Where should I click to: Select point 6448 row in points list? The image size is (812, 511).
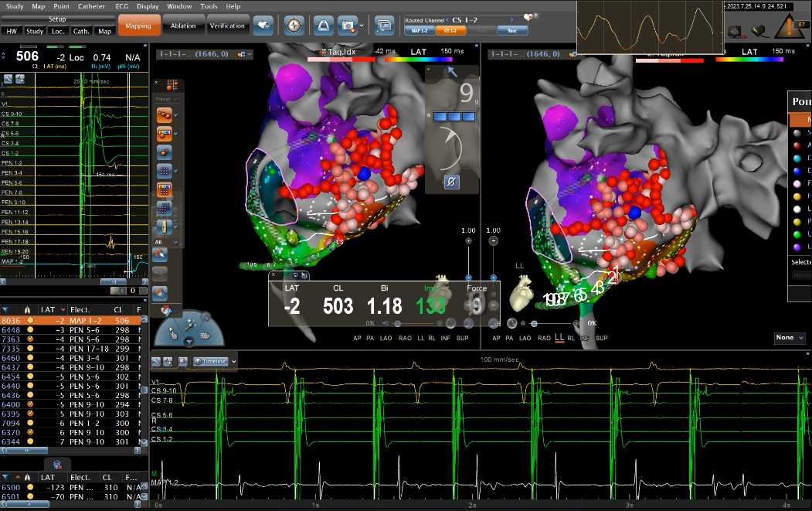(70, 330)
